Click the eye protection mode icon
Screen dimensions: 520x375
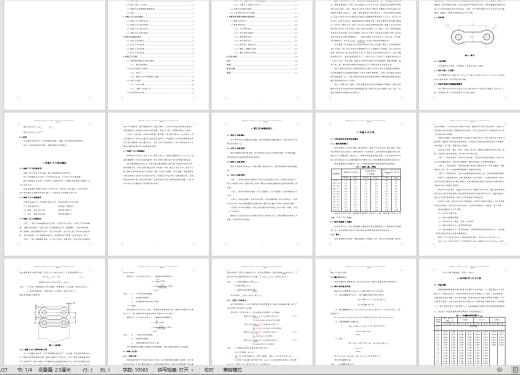pyautogui.click(x=499, y=370)
